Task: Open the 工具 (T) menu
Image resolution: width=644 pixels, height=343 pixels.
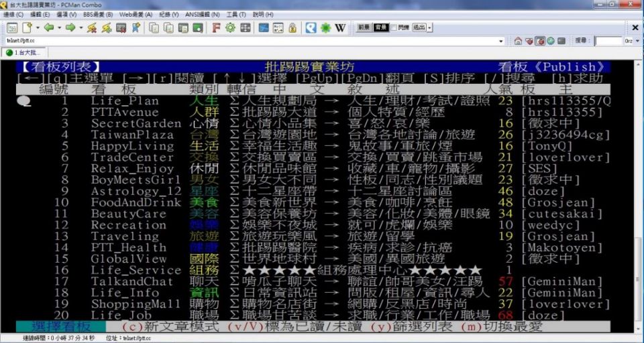Action: click(236, 14)
